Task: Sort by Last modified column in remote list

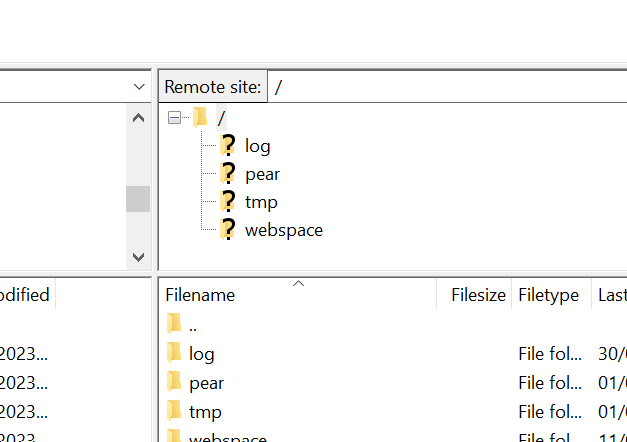Action: point(610,295)
